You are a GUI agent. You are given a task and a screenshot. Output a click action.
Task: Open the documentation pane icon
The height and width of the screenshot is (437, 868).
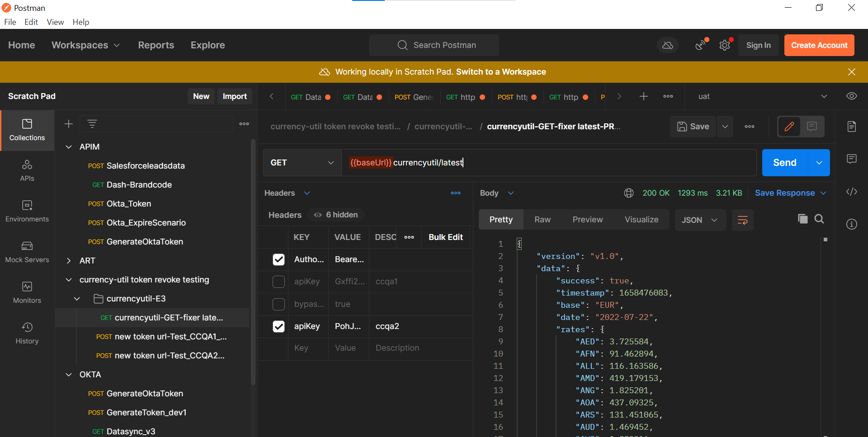[852, 127]
